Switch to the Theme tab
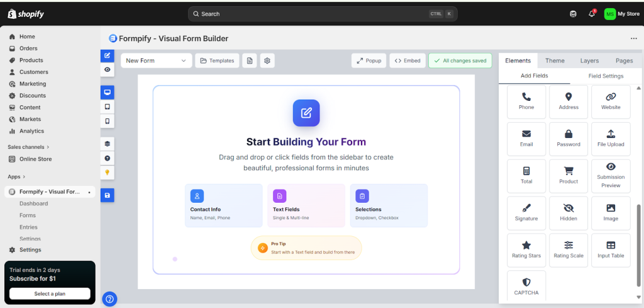 pos(554,60)
